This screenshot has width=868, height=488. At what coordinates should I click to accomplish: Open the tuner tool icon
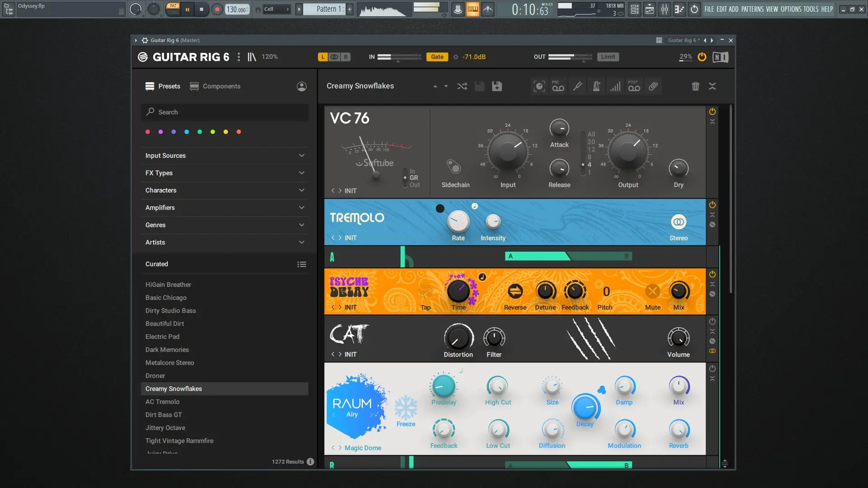click(x=577, y=86)
